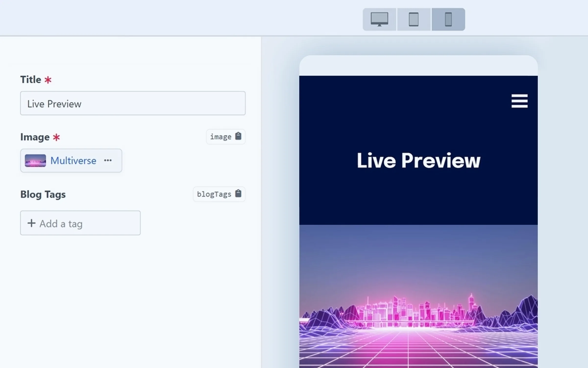Switch to the desktop preview tab
588x368 pixels.
point(379,19)
